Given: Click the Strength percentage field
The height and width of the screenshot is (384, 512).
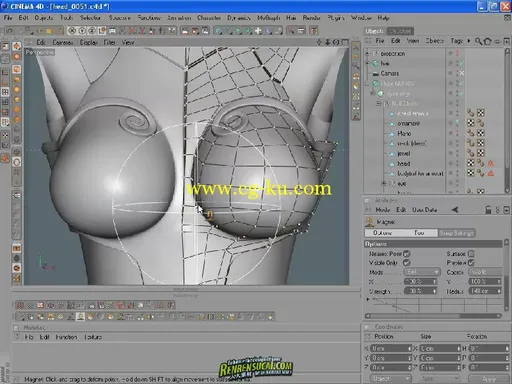Looking at the screenshot, I should (x=420, y=291).
